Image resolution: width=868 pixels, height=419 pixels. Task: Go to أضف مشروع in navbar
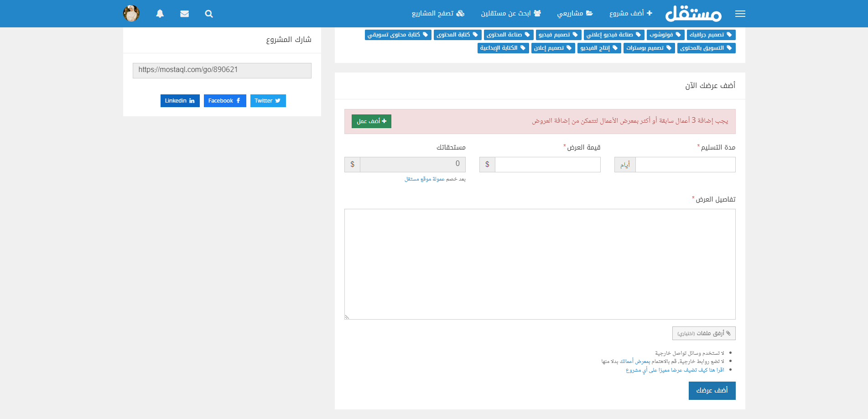pyautogui.click(x=631, y=13)
